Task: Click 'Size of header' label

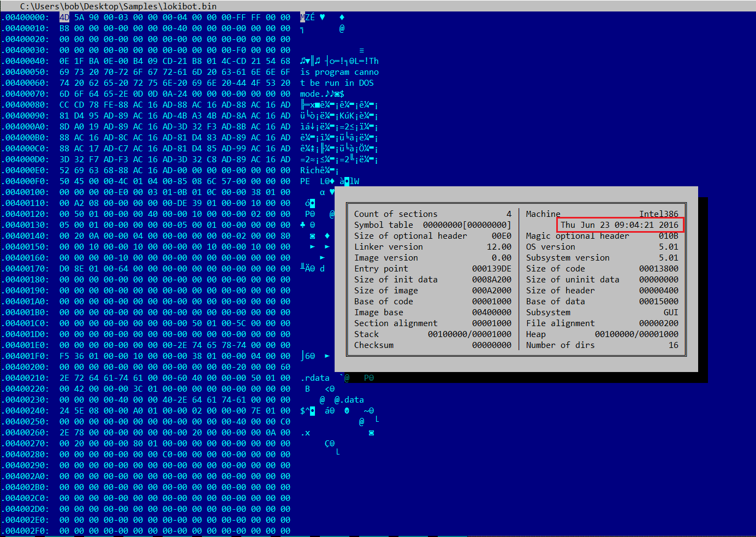Action: [x=560, y=291]
